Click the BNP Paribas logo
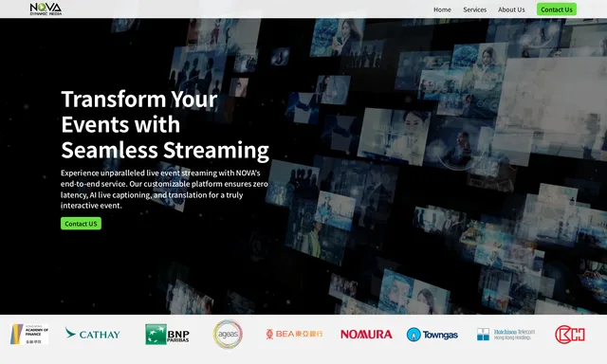 pos(167,335)
